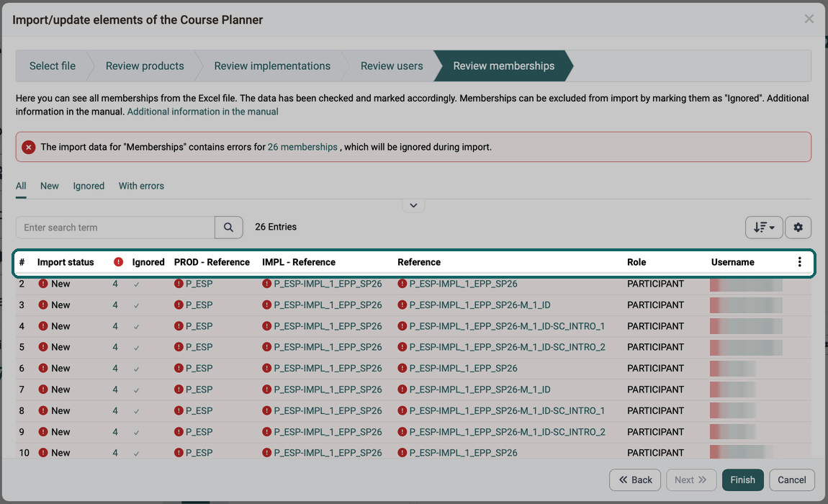Switch to the Ignored filter tab

click(x=89, y=186)
